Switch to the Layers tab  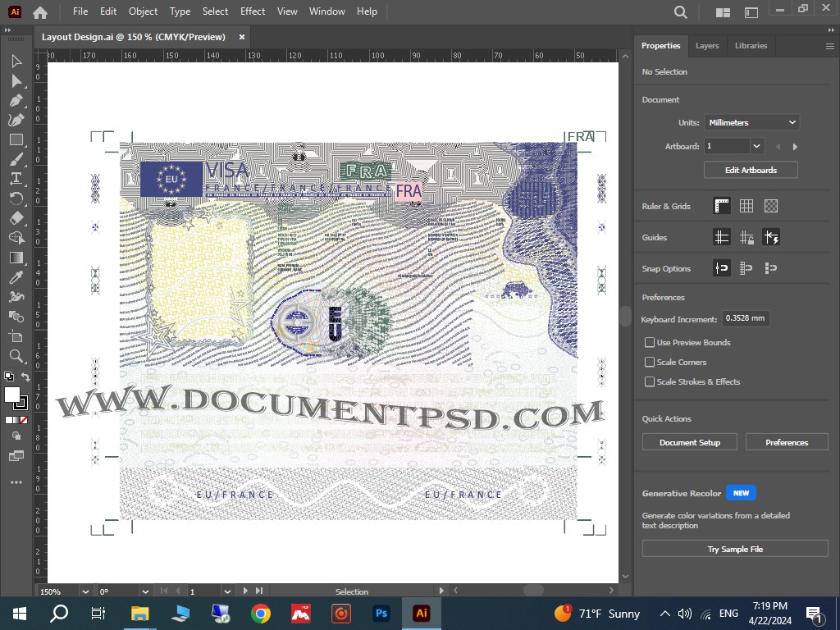pos(707,46)
